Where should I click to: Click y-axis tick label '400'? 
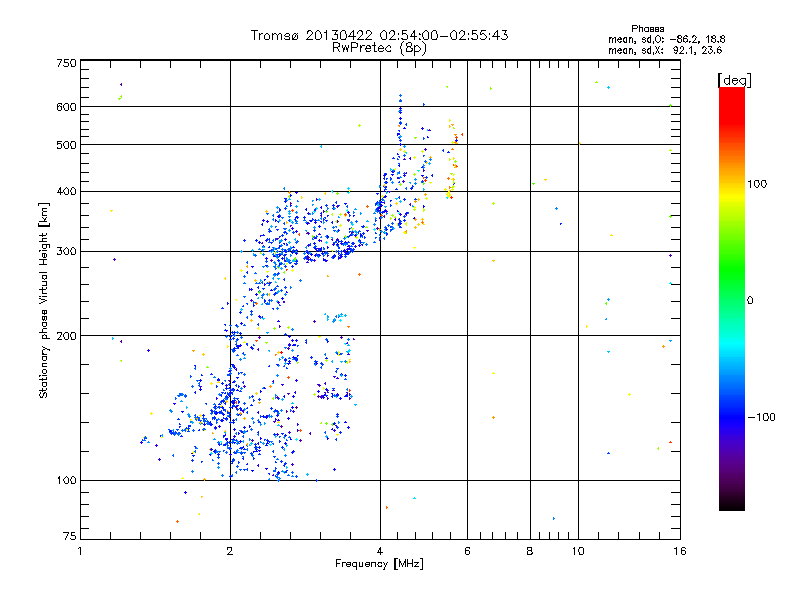point(66,192)
